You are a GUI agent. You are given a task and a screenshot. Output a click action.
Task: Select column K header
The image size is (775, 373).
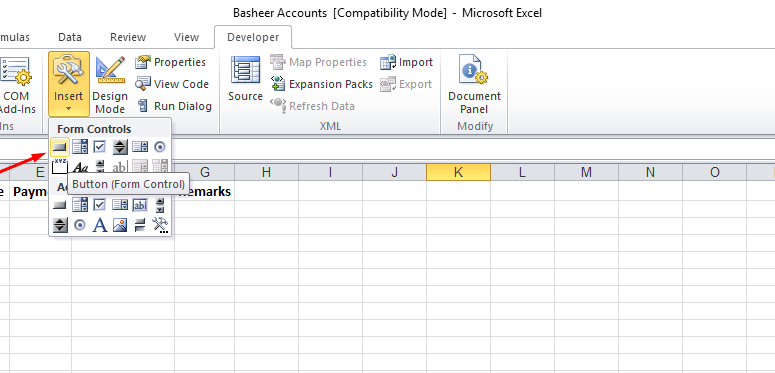pos(458,172)
